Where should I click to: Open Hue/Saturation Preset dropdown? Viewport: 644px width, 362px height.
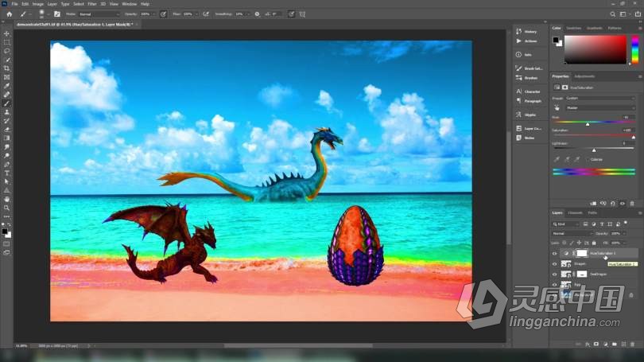coord(600,98)
